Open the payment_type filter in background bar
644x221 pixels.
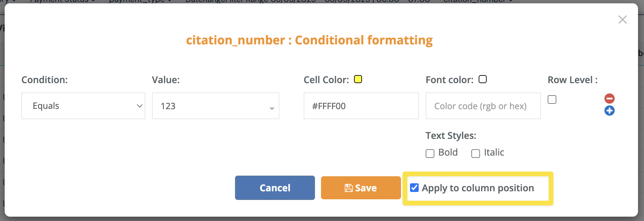coord(140,1)
